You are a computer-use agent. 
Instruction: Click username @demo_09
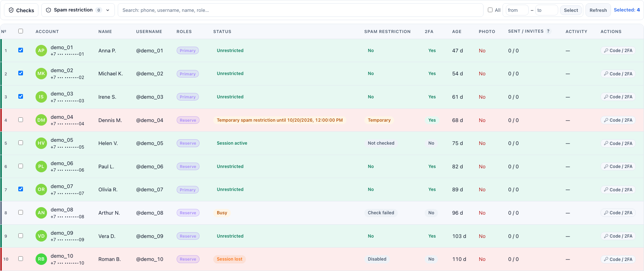pyautogui.click(x=150, y=236)
